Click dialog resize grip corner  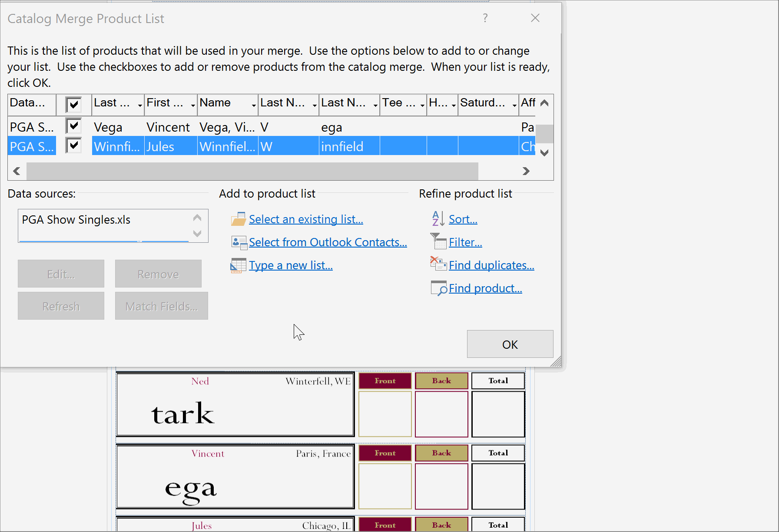click(556, 362)
